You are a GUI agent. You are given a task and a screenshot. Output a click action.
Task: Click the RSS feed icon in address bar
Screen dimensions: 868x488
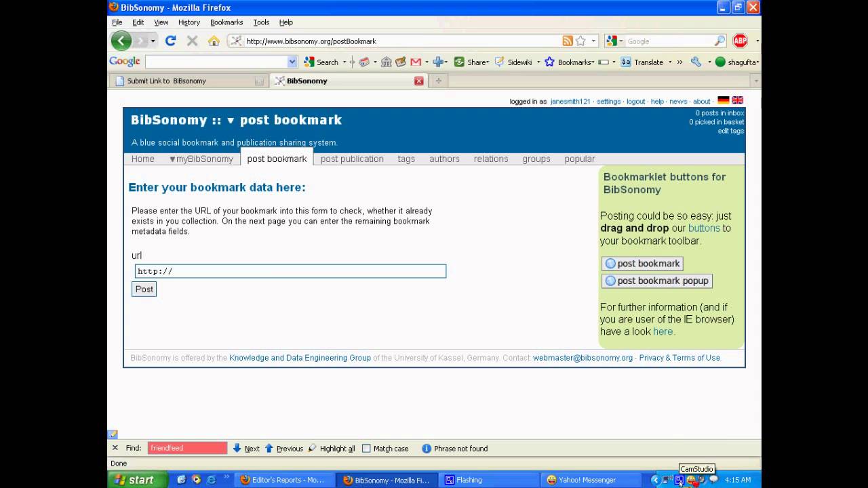tap(568, 41)
